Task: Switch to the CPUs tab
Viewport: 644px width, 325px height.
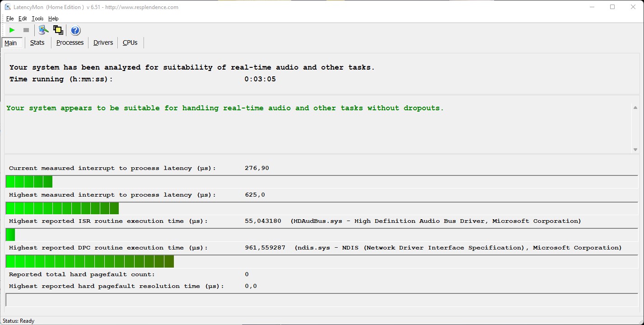Action: [x=130, y=42]
